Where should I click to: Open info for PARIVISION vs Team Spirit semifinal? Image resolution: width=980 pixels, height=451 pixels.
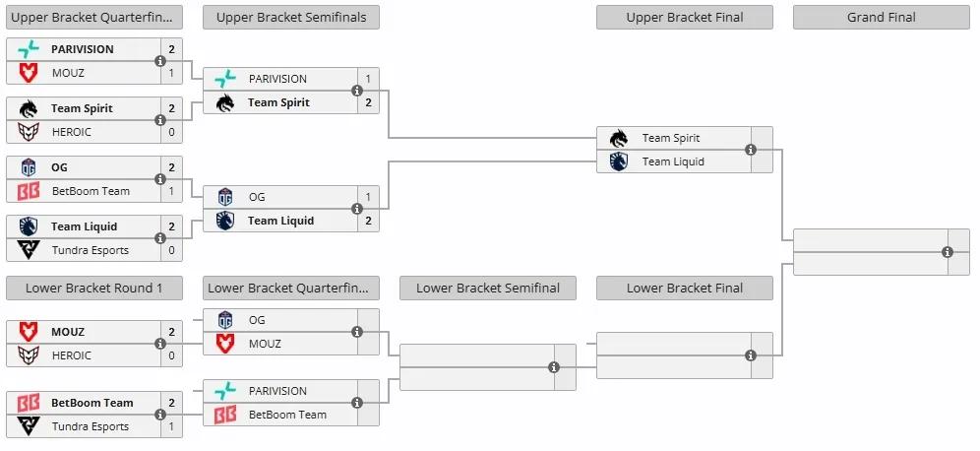click(x=357, y=91)
